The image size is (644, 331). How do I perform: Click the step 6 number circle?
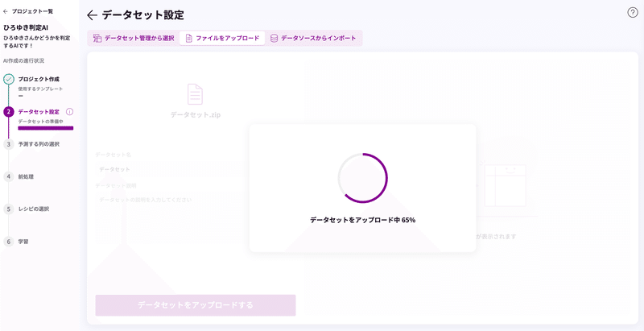pos(9,242)
